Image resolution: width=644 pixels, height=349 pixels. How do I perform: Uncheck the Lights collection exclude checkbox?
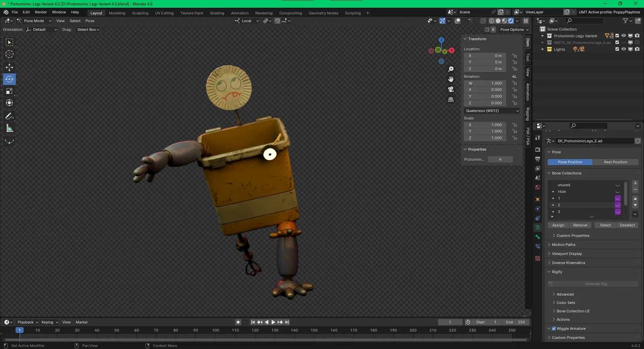click(617, 49)
